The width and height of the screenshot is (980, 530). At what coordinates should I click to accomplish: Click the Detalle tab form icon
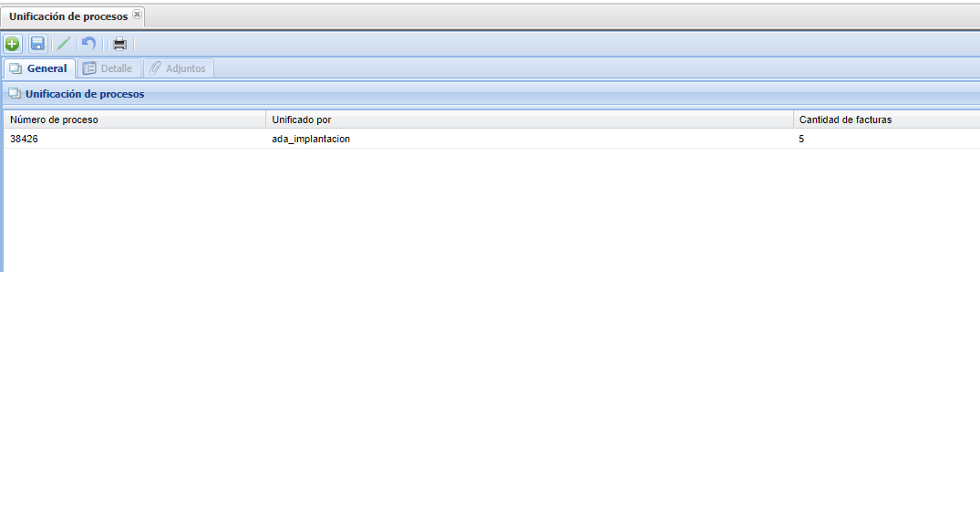pyautogui.click(x=89, y=68)
